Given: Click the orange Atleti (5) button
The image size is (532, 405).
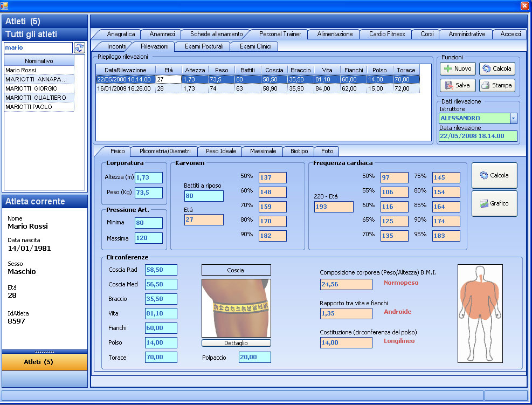Looking at the screenshot, I should click(x=45, y=362).
